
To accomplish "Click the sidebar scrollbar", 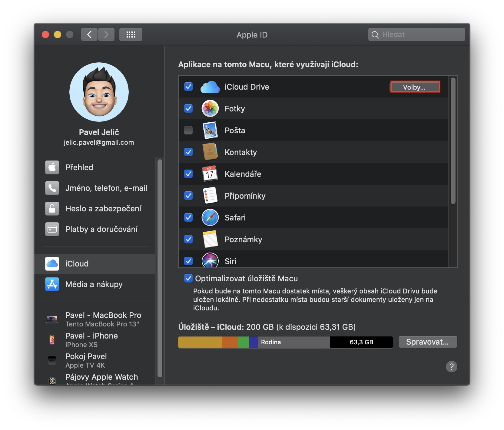I will click(160, 268).
